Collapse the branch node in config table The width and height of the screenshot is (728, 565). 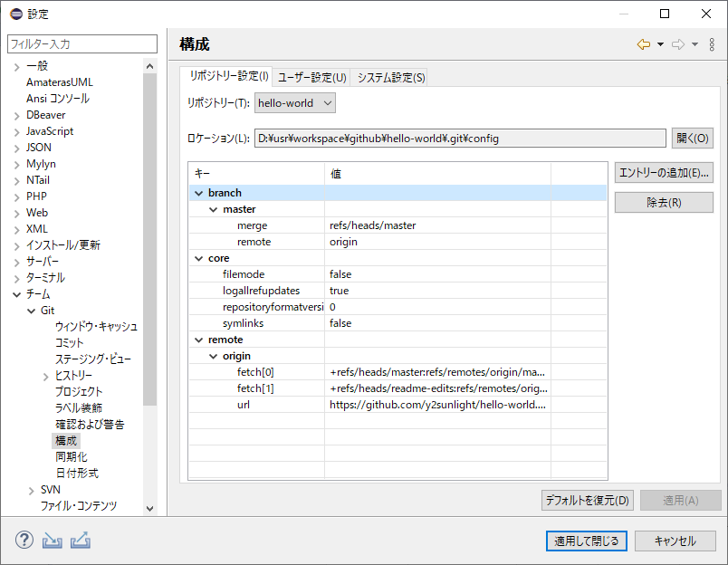pos(198,193)
